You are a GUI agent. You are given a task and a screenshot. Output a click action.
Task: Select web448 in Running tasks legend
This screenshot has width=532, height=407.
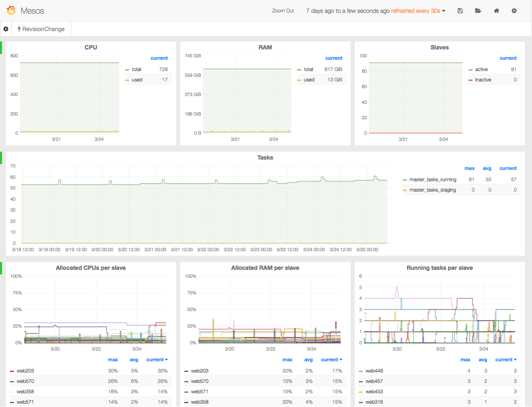(x=374, y=371)
